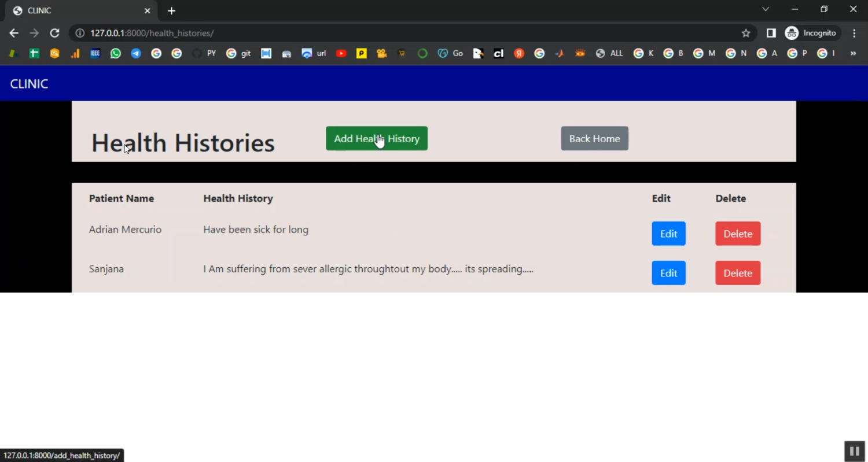Open the yellow camera bookmark
The image size is (868, 462).
pos(381,53)
